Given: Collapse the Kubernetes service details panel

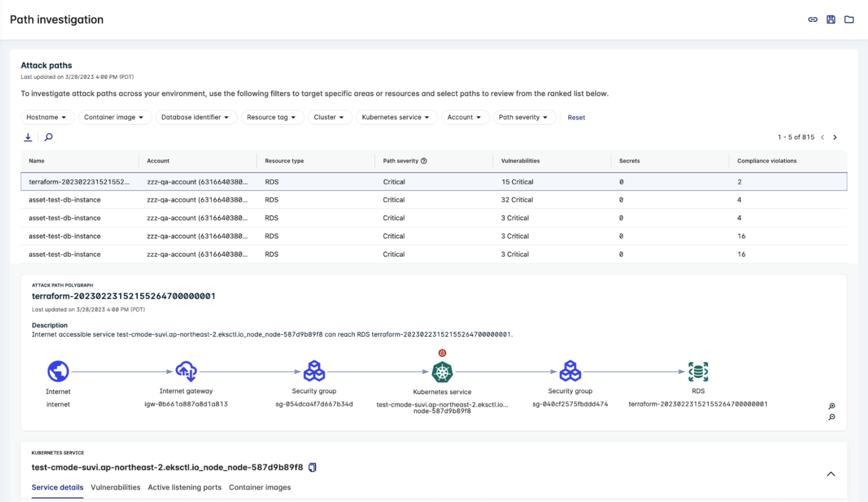Looking at the screenshot, I should pos(831,474).
